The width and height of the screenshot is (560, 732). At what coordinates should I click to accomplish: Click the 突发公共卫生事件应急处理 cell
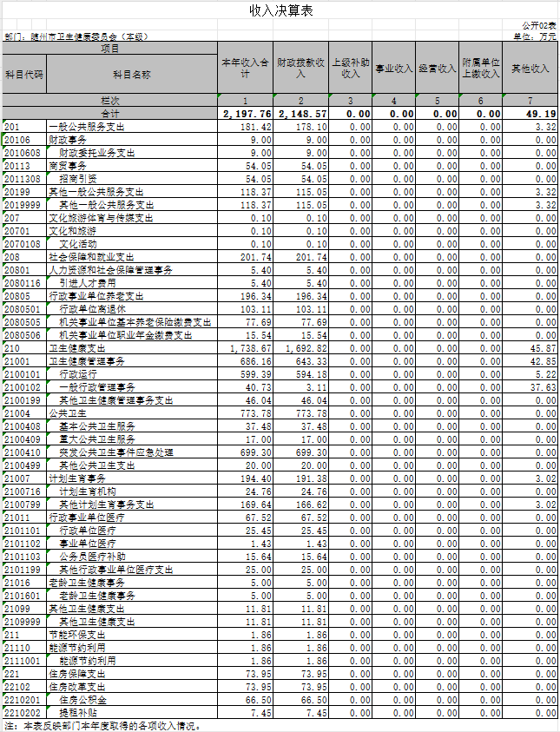click(x=115, y=452)
